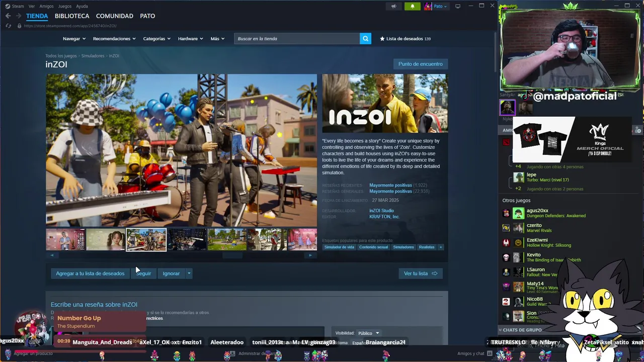Click the Seguir button
Viewport: 644px width, 362px height.
[143, 274]
